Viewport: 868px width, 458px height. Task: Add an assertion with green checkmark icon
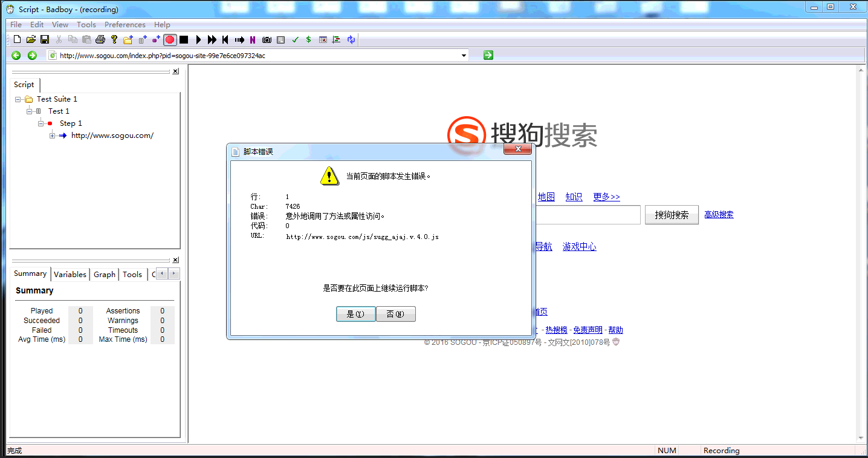pos(295,40)
